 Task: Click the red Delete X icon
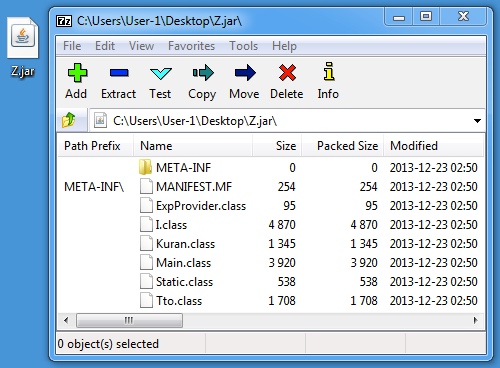[287, 73]
